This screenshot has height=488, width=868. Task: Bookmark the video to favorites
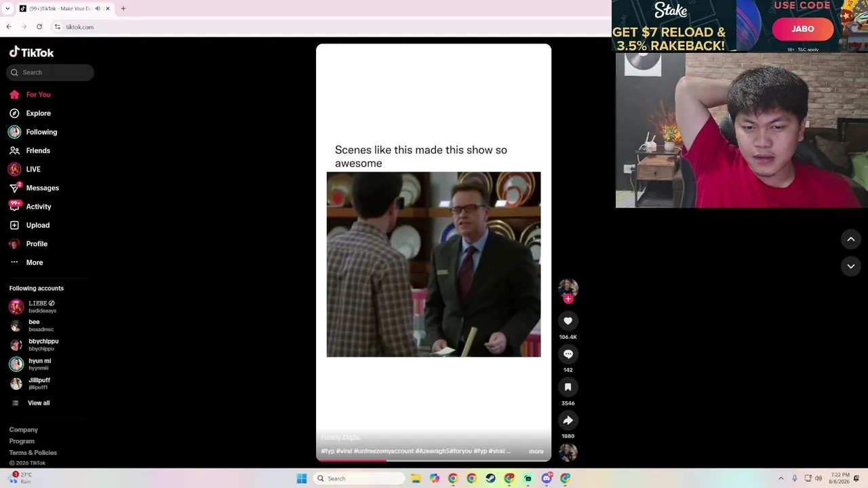pos(568,387)
